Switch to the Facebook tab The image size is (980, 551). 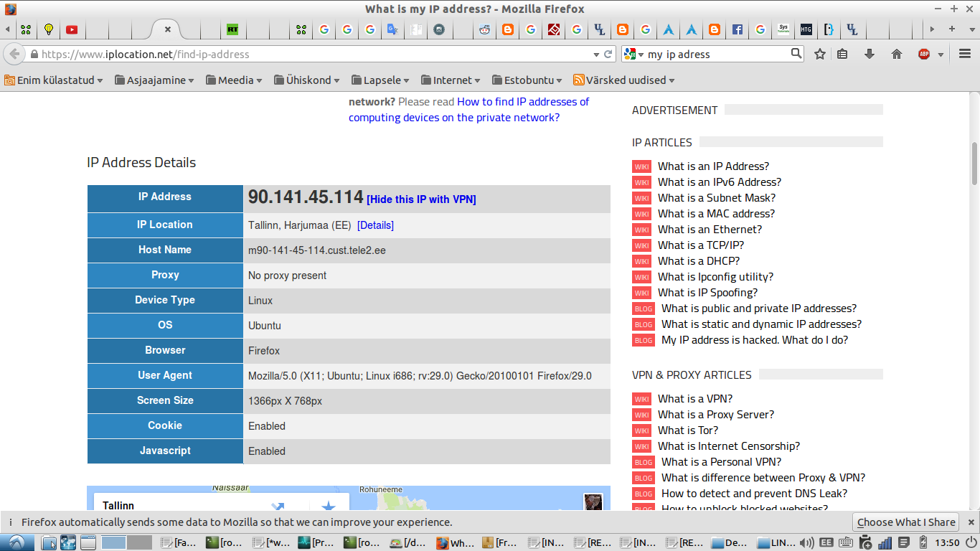pos(738,29)
